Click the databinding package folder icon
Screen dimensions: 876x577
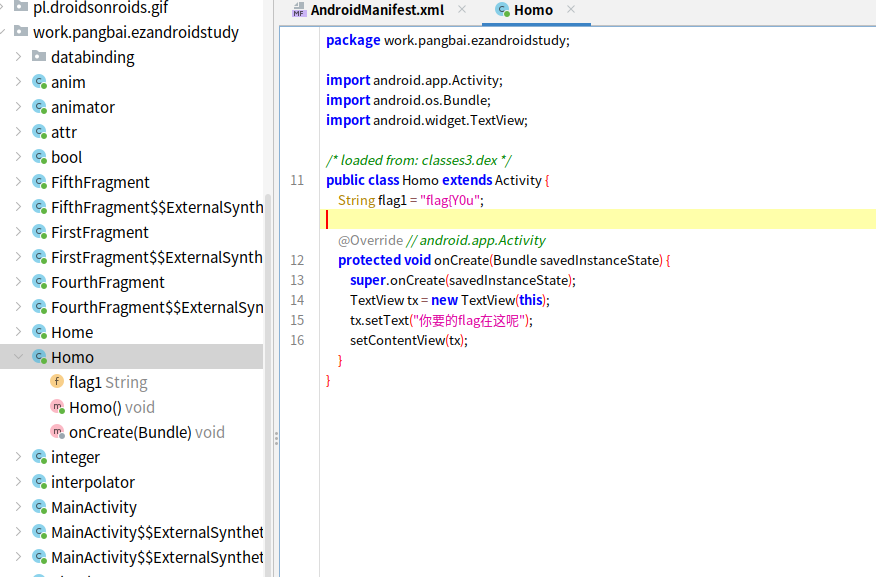(x=39, y=57)
